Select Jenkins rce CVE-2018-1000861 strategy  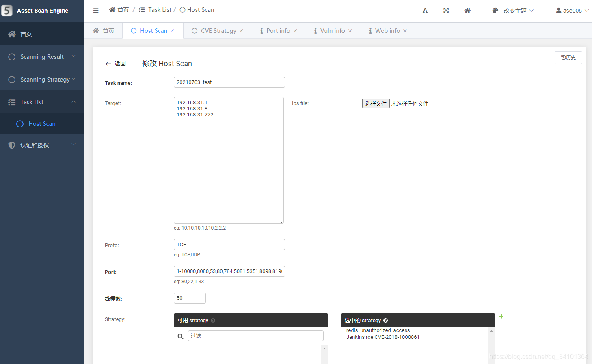(383, 337)
